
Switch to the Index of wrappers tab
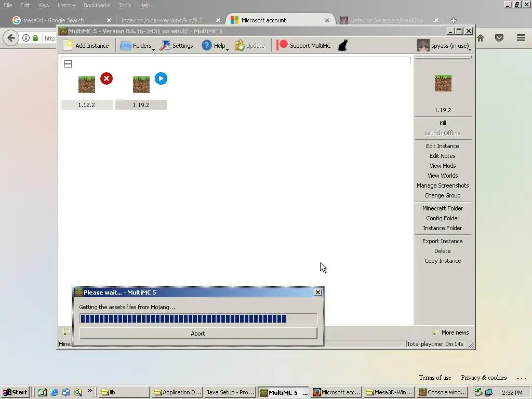(387, 20)
